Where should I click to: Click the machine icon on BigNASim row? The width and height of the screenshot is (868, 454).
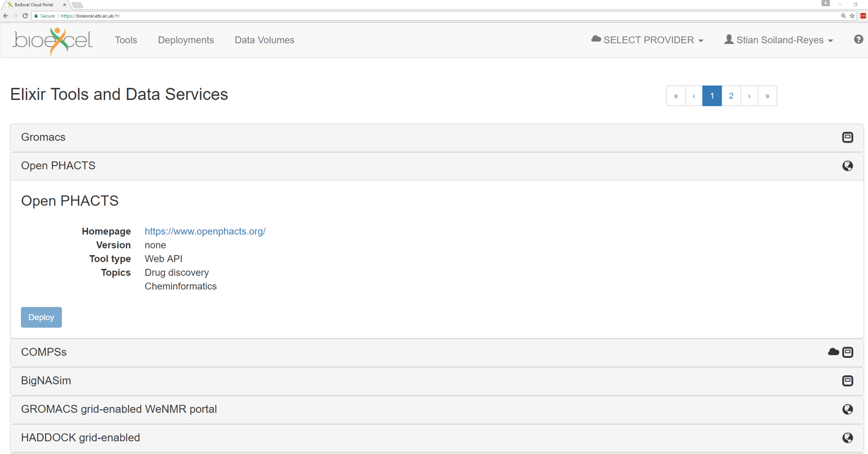point(848,381)
